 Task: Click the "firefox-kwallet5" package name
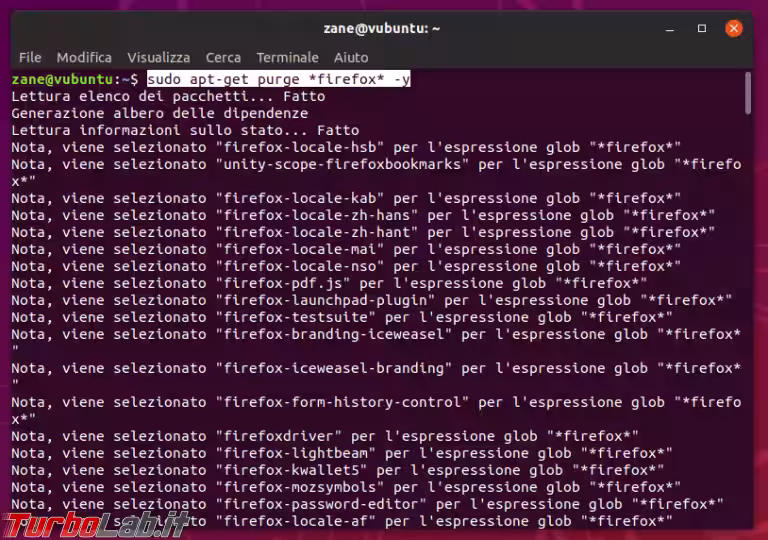tap(292, 470)
